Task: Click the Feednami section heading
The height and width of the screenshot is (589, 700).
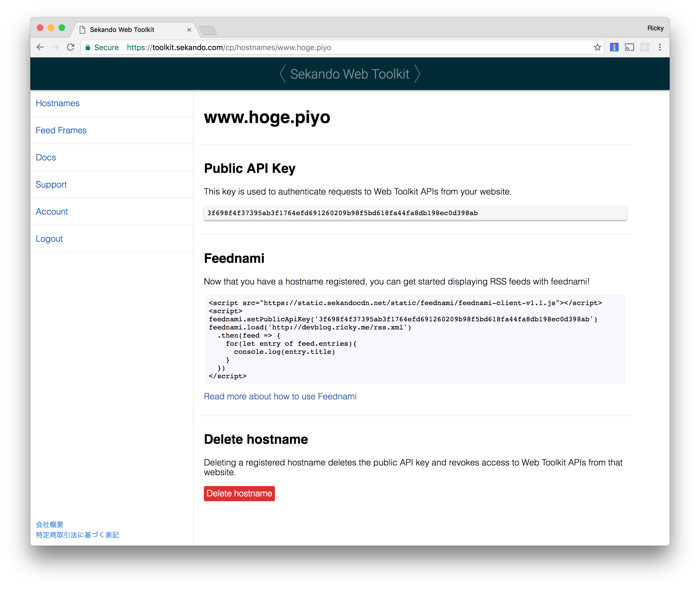Action: coord(234,258)
